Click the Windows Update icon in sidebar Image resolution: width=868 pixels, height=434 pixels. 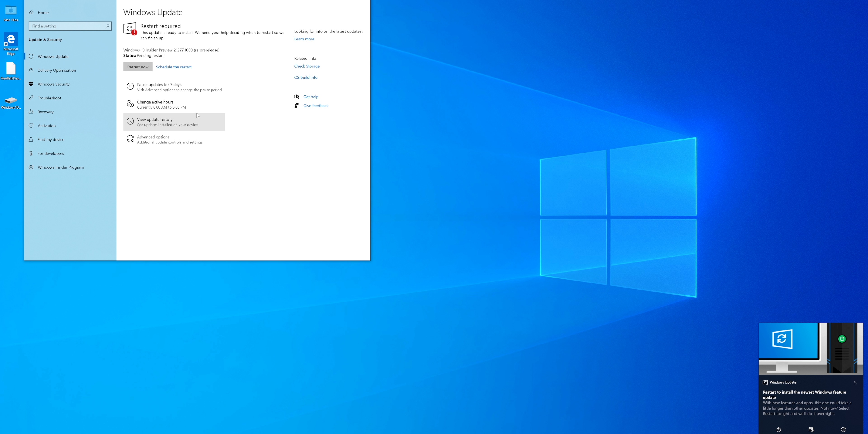(x=32, y=56)
